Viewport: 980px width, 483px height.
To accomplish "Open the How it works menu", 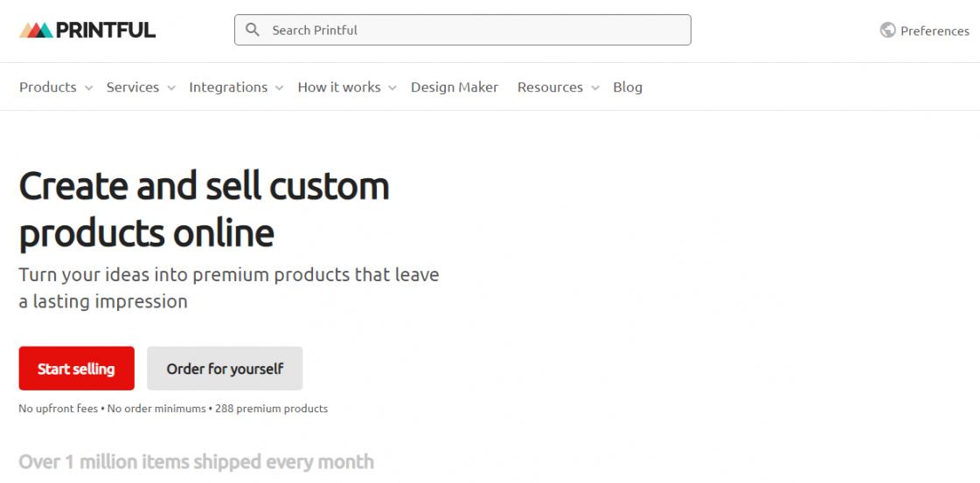I will 339,87.
